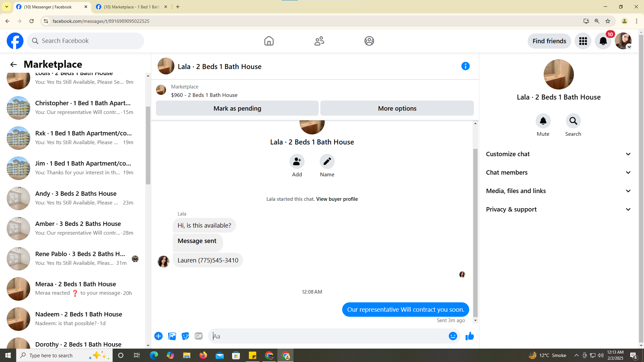Image resolution: width=644 pixels, height=362 pixels.
Task: Switch to Marketplace browser tab
Action: 131,7
